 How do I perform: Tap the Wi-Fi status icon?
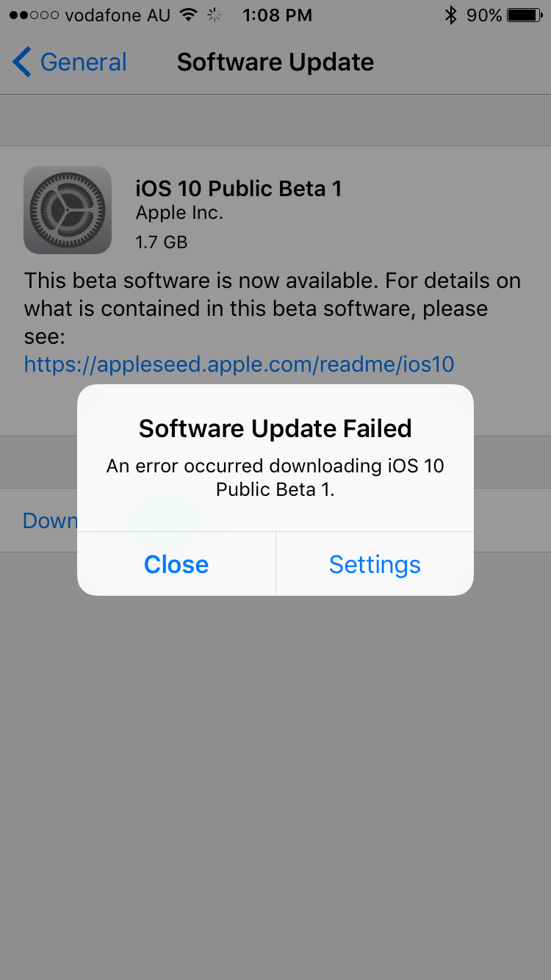coord(189,15)
